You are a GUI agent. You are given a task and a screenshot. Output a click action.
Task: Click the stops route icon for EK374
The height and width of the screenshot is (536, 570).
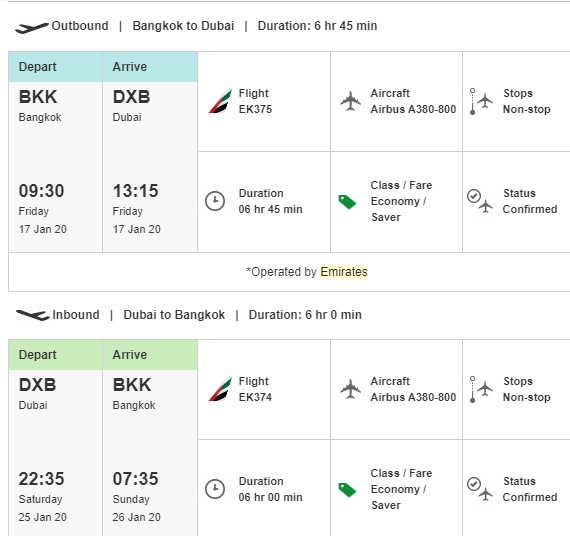pyautogui.click(x=480, y=389)
